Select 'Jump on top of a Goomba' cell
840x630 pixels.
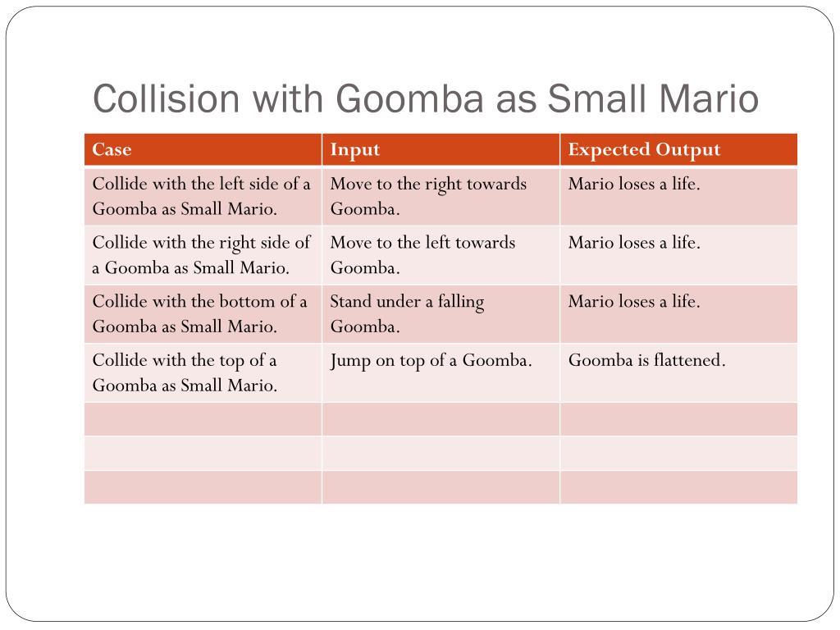(441, 373)
